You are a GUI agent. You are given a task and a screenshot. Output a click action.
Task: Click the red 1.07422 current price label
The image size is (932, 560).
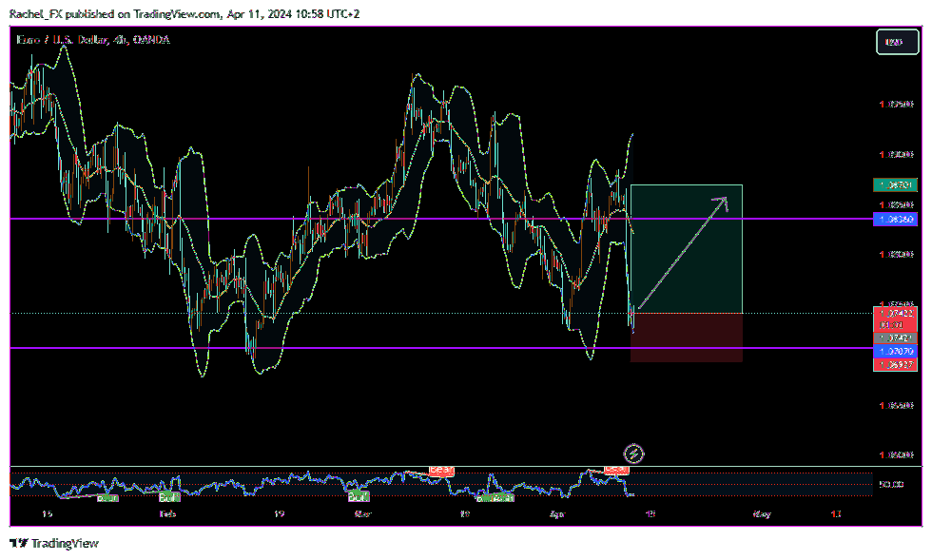[895, 319]
